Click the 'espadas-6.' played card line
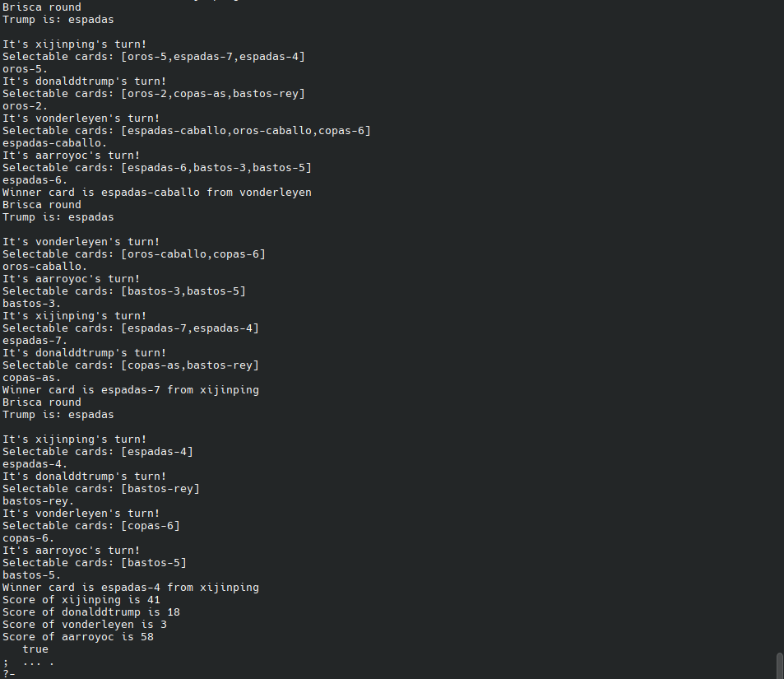This screenshot has width=784, height=679. pyautogui.click(x=35, y=180)
